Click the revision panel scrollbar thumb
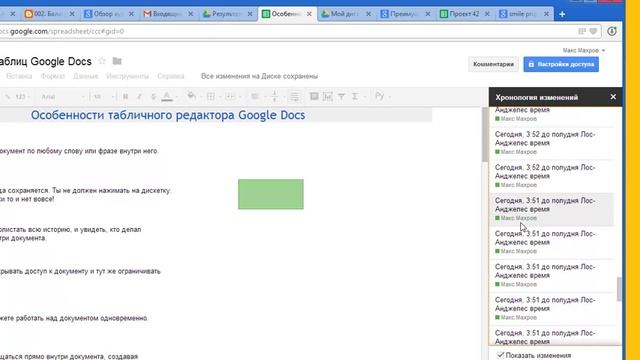 click(x=619, y=289)
